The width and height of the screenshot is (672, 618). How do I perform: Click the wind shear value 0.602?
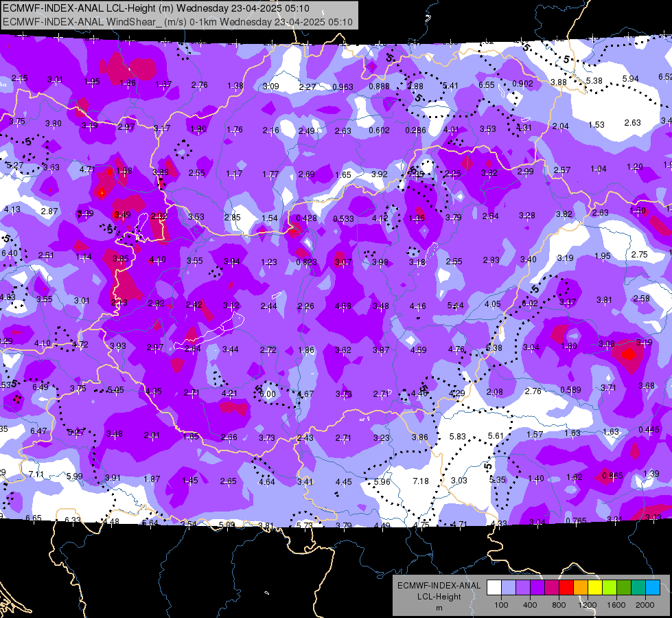[x=380, y=130]
